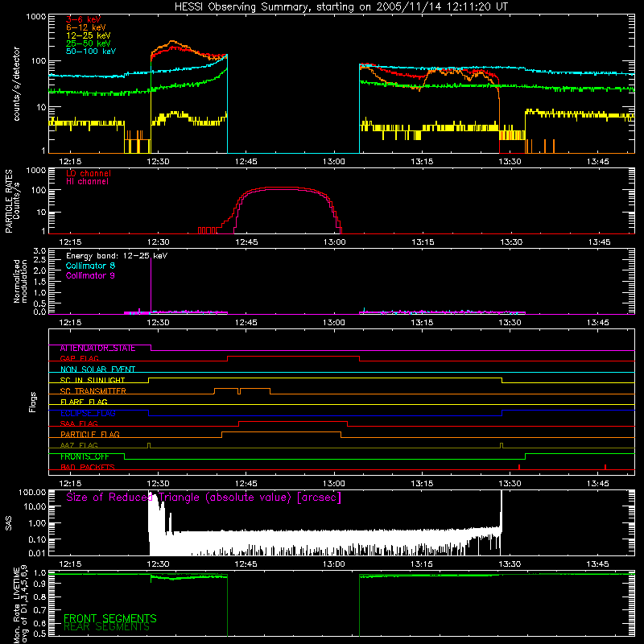Select the 12-25 keV legend label
This screenshot has width=644, height=644.
89,35
